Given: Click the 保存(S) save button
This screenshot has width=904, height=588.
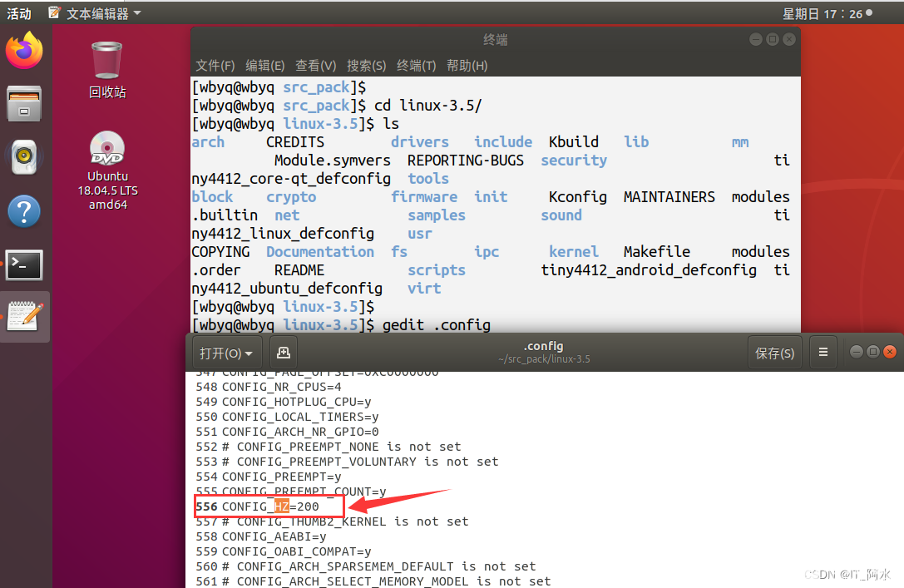Looking at the screenshot, I should [x=774, y=352].
